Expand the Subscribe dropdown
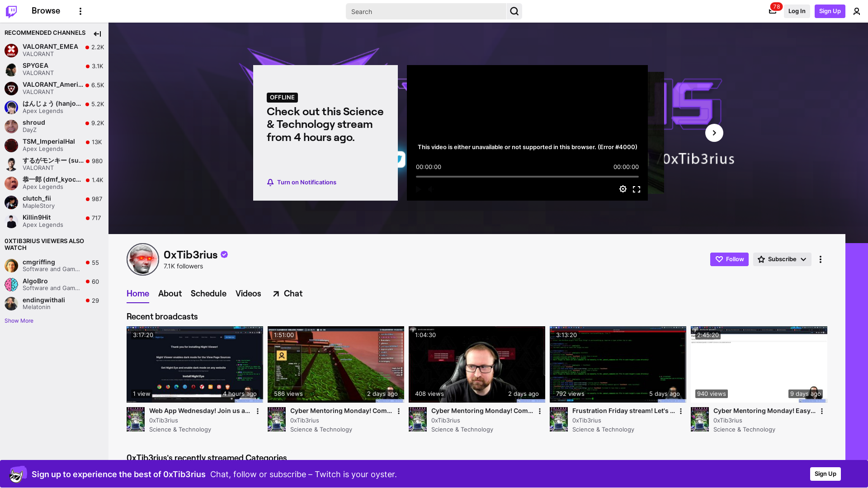The height and width of the screenshot is (488, 868). click(x=782, y=259)
